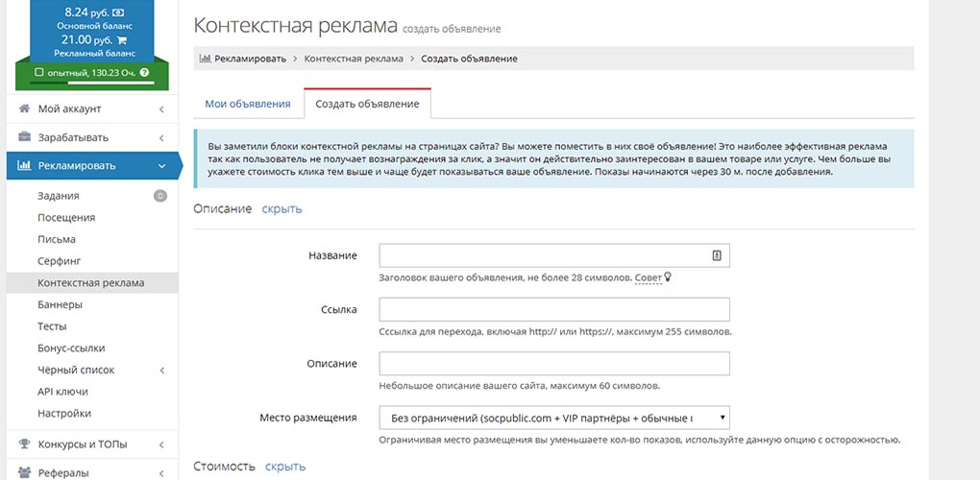Click Создать объявление in the breadcrumb
Screen dimensions: 980x480
coord(470,59)
